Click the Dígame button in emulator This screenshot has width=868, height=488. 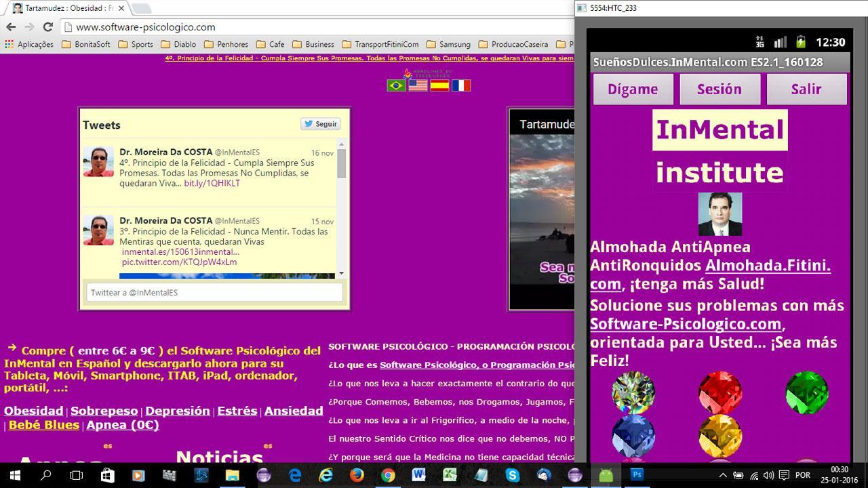click(x=633, y=89)
